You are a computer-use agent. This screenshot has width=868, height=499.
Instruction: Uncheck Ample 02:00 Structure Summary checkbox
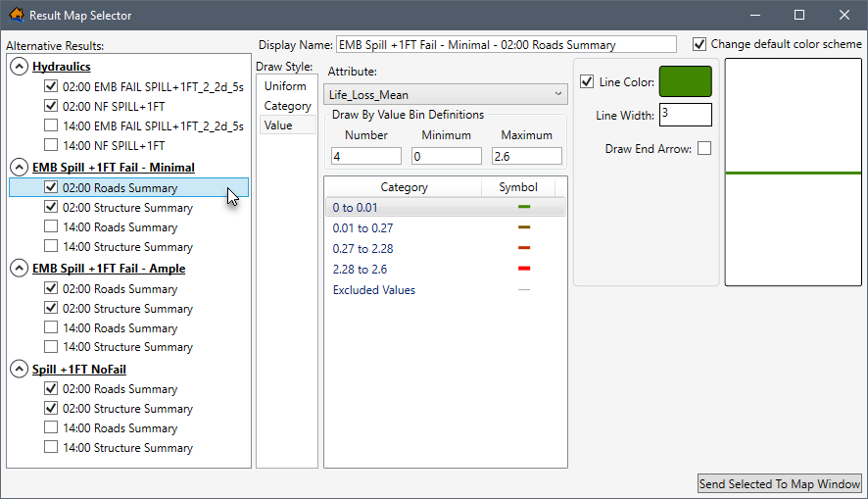tap(50, 308)
